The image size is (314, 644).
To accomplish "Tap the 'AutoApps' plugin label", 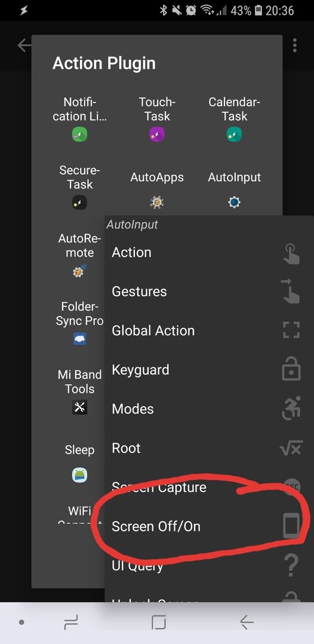I will [x=157, y=178].
